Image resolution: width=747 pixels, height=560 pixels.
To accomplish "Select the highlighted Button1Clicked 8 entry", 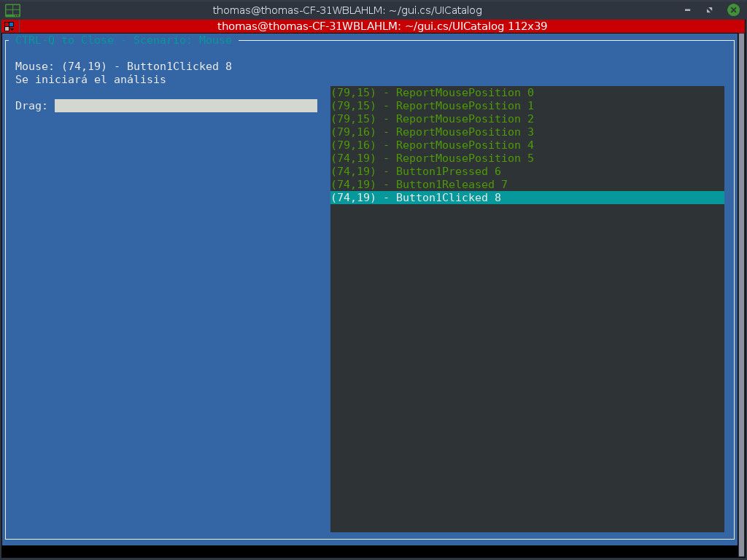I will click(416, 198).
